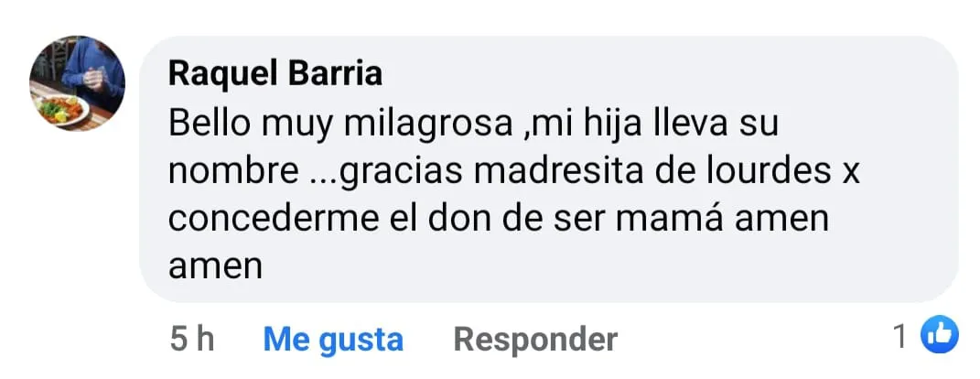Reply to the comment using Responder
980x379 pixels.
coord(535,340)
